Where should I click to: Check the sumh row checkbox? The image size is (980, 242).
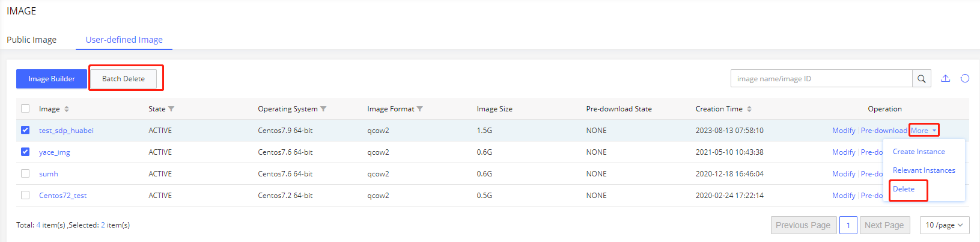pos(25,173)
